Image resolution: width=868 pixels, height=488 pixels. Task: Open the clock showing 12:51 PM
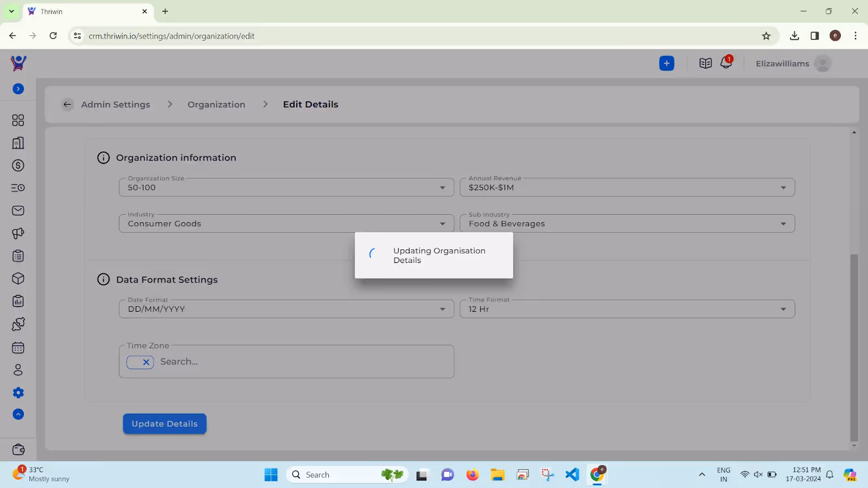coord(803,474)
